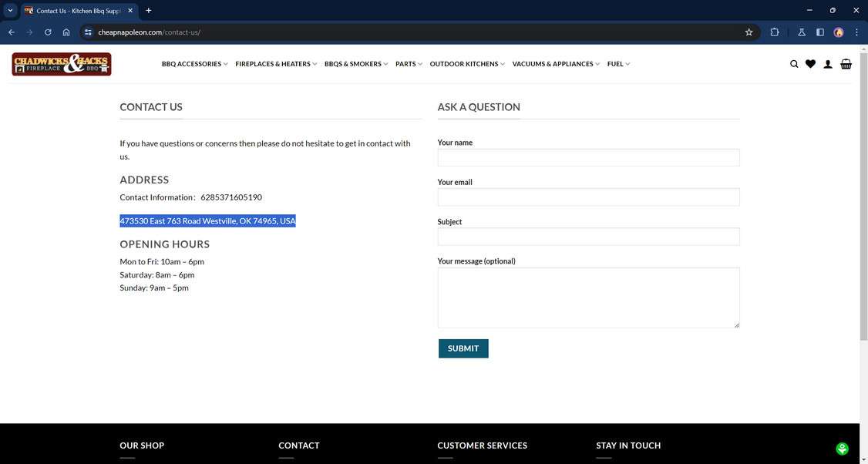Open the site search magnifier icon
The image size is (868, 464).
[x=794, y=64]
